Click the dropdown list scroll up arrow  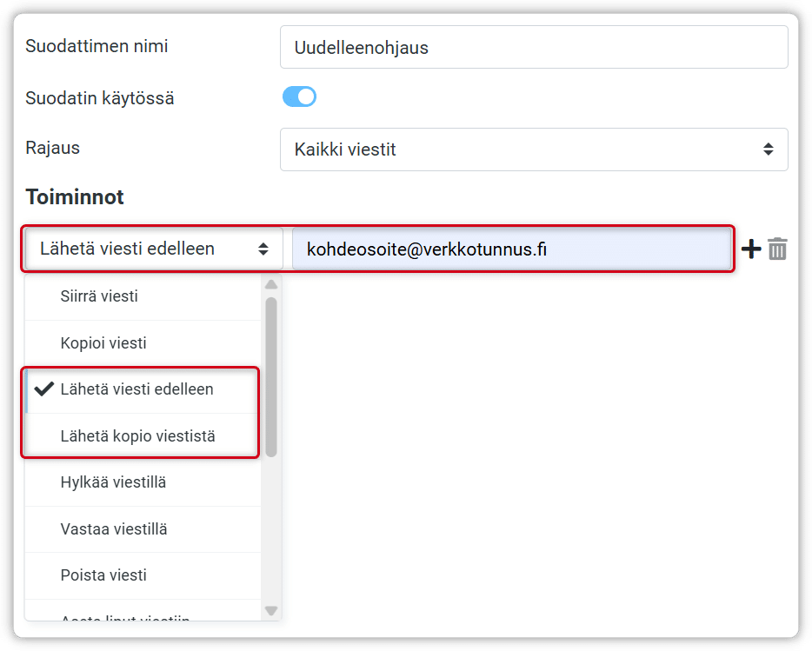pos(270,284)
